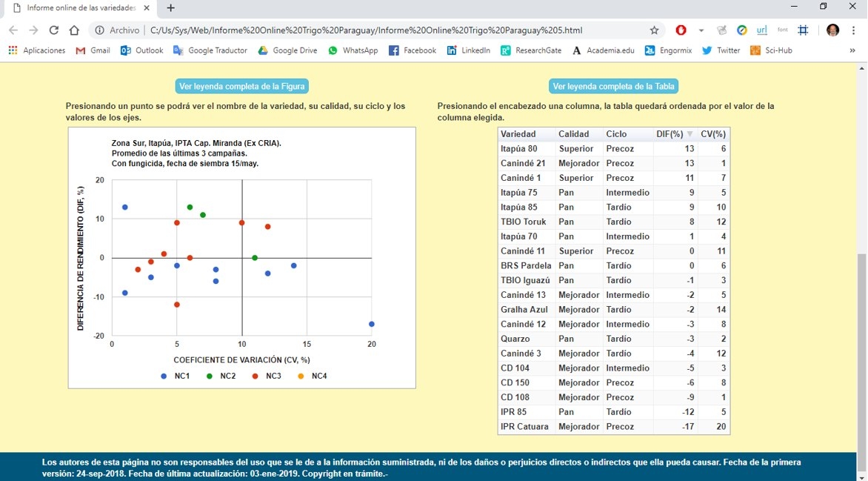
Task: Open the Google Traductor bookmark
Action: click(x=210, y=50)
